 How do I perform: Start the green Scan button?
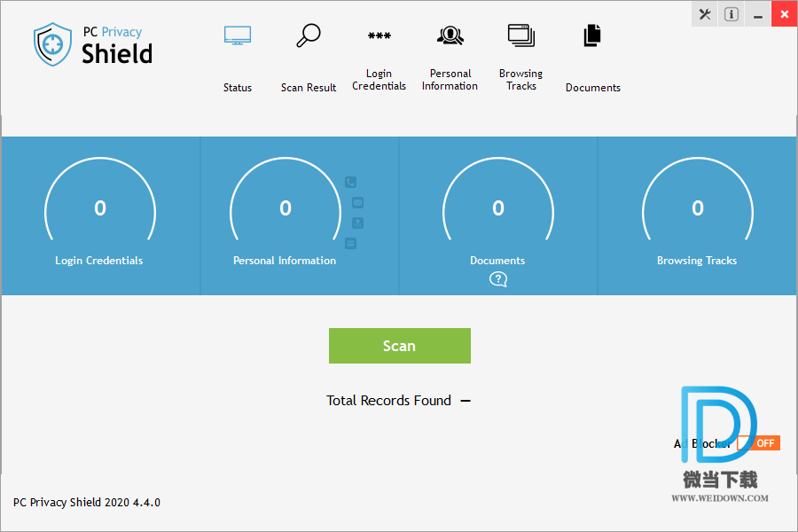pyautogui.click(x=400, y=346)
